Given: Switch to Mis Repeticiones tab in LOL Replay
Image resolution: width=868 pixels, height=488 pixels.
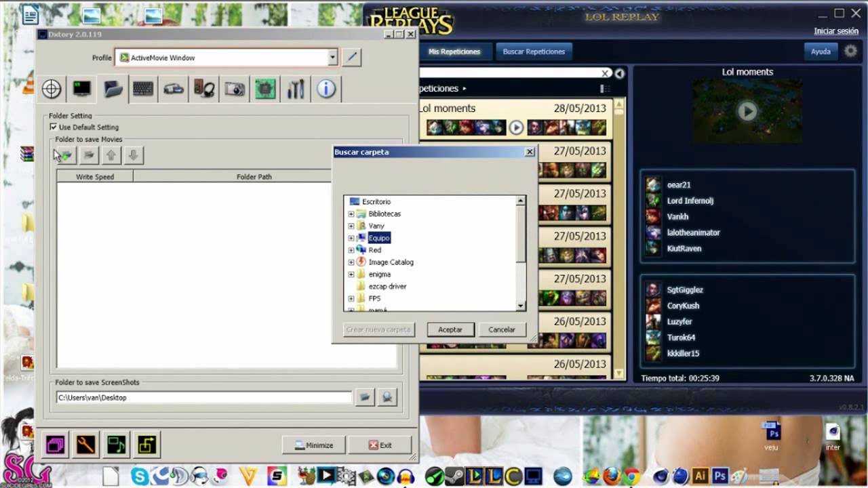Looking at the screenshot, I should tap(454, 52).
